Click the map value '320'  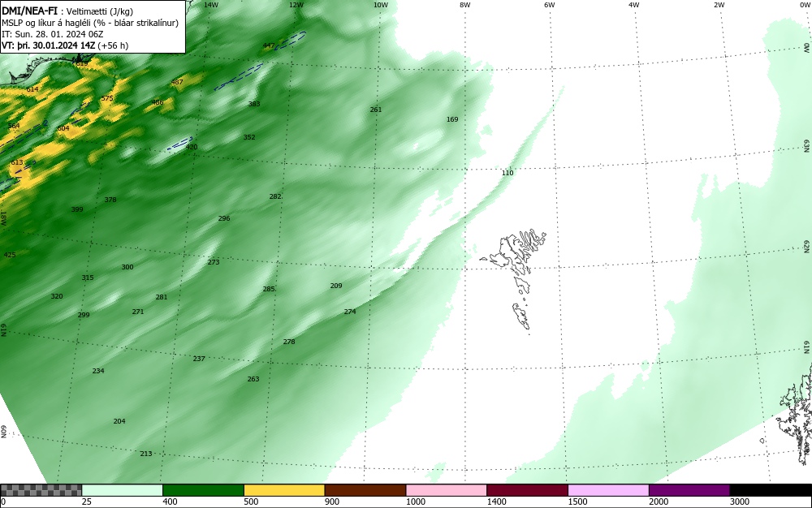[57, 296]
